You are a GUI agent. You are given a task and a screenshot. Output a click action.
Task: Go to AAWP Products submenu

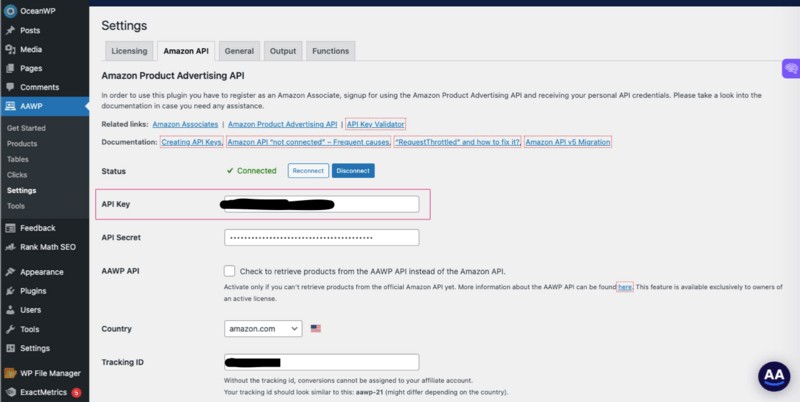[x=22, y=144]
